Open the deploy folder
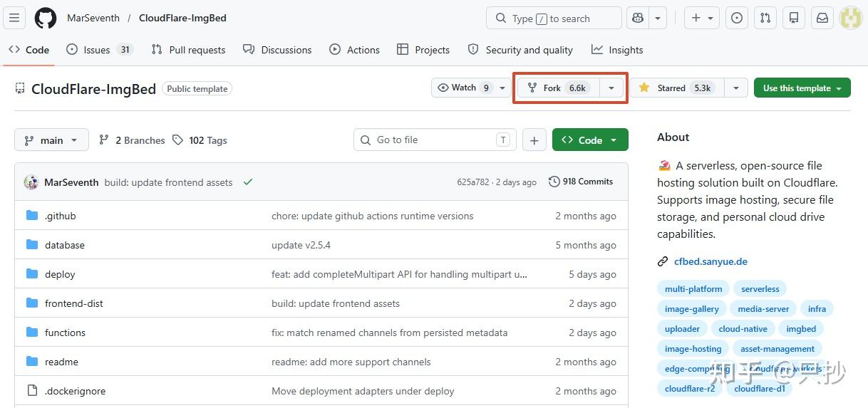Screen dimensions: 868x408 60,274
